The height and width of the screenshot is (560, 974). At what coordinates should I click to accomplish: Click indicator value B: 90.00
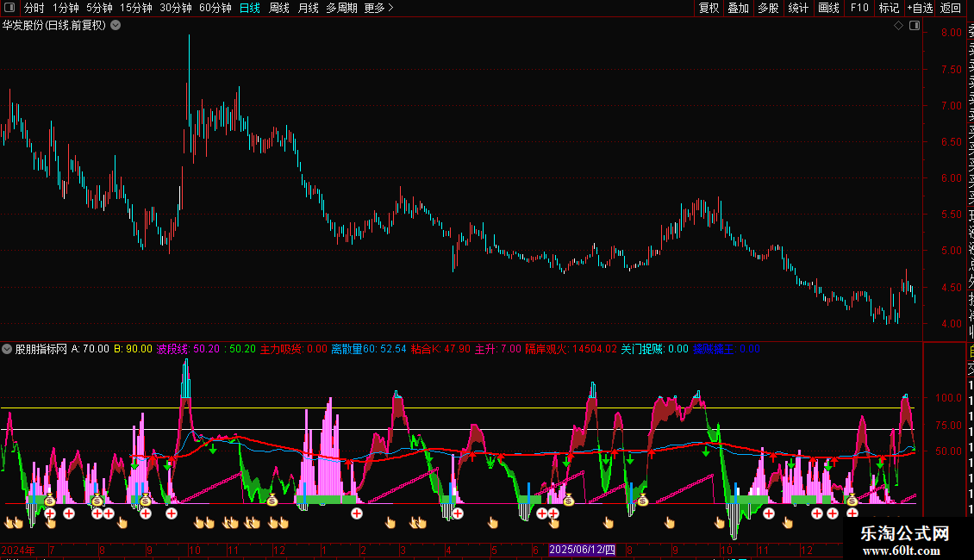click(133, 349)
